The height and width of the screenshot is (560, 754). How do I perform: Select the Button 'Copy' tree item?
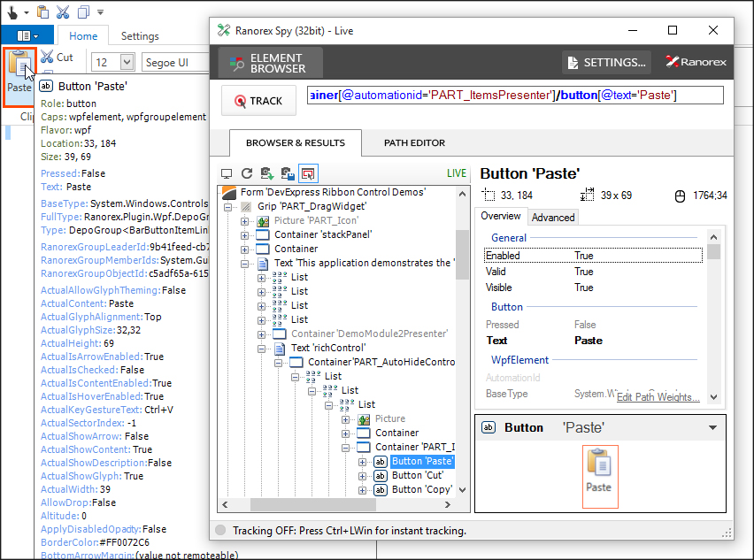422,490
